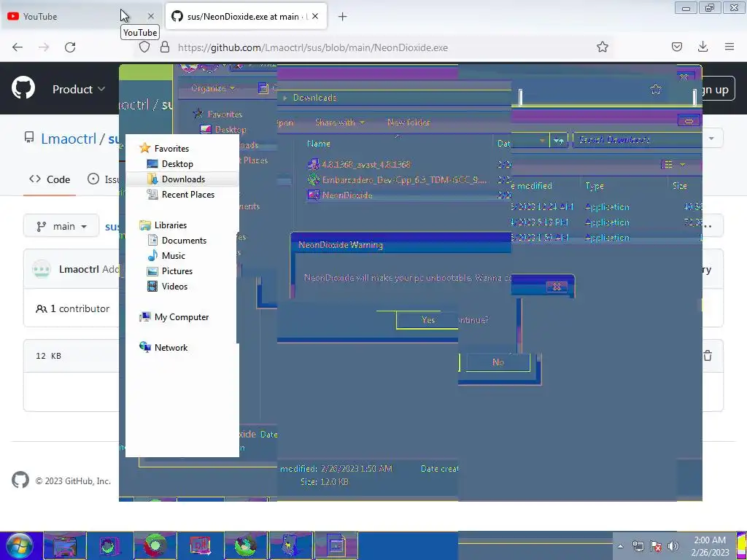Screen dimensions: 747x560
Task: Open the Music library
Action: (166, 256)
